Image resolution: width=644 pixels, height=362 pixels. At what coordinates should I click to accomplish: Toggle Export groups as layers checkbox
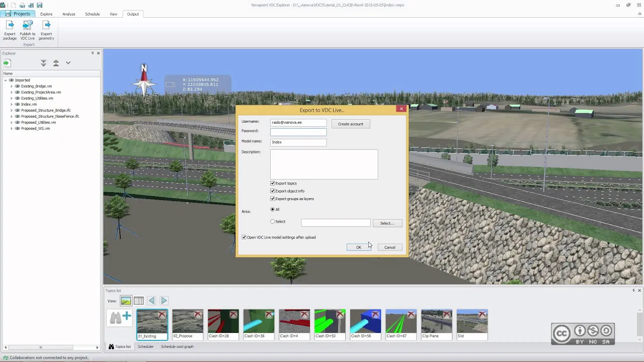point(273,199)
